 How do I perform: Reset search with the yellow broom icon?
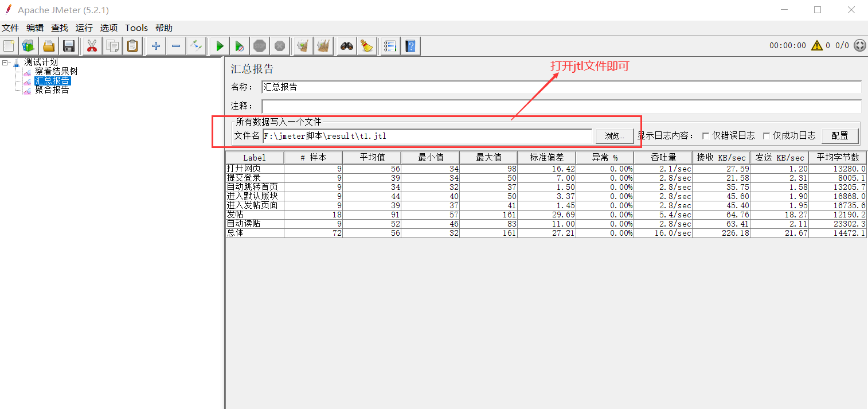coord(367,46)
